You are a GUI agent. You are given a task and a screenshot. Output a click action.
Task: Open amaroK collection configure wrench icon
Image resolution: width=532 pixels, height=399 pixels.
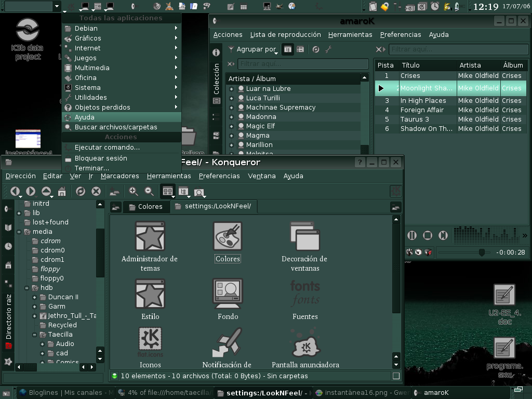click(328, 49)
